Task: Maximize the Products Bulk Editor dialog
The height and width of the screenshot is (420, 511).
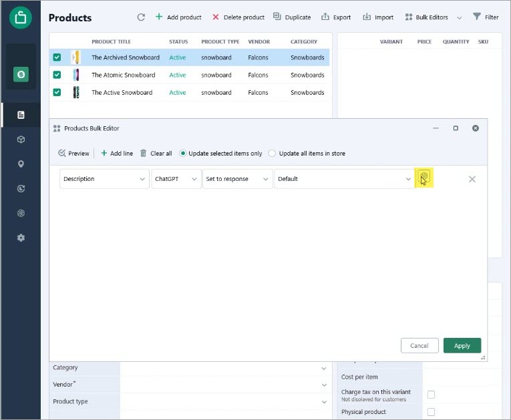Action: click(x=456, y=128)
